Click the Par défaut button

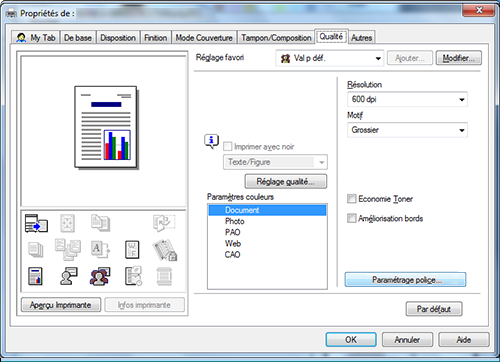434,309
